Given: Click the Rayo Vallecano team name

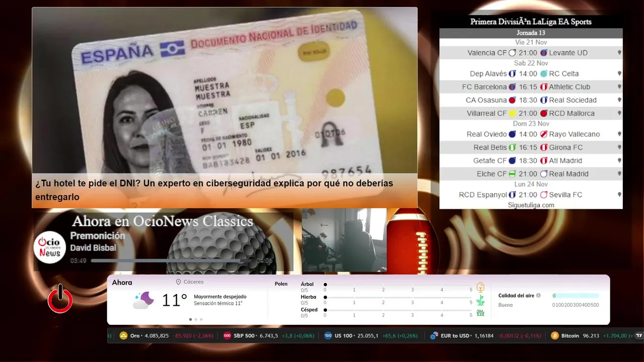Looking at the screenshot, I should 575,134.
